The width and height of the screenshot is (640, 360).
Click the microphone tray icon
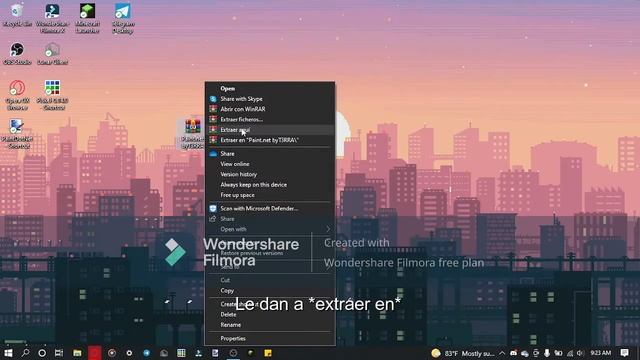coord(547,353)
